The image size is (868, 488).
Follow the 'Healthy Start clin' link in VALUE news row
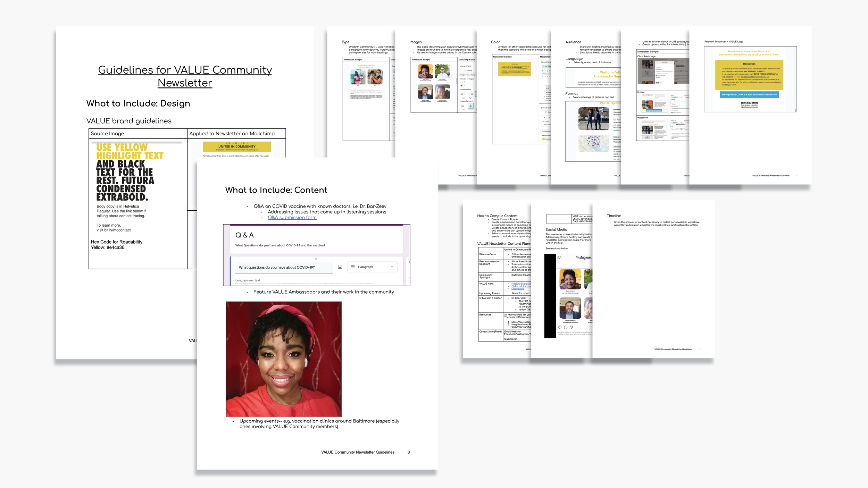tap(521, 284)
